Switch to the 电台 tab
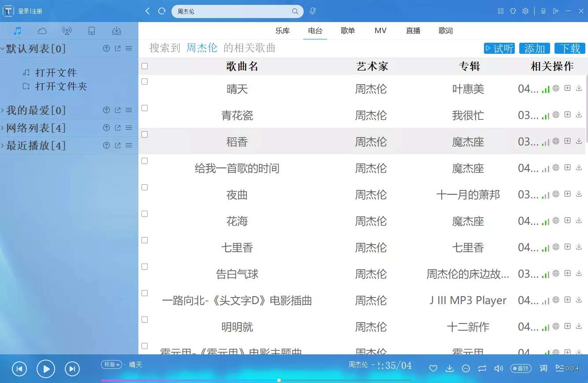The image size is (588, 383). [x=315, y=31]
